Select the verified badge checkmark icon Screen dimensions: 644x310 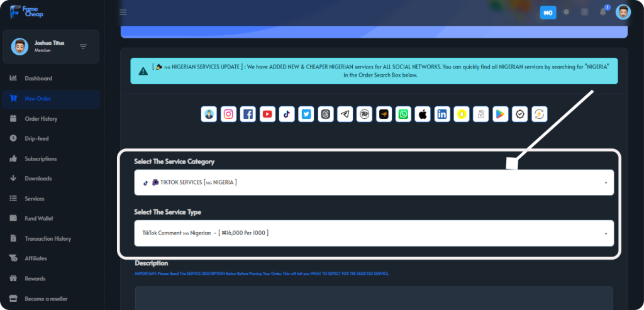[x=520, y=114]
